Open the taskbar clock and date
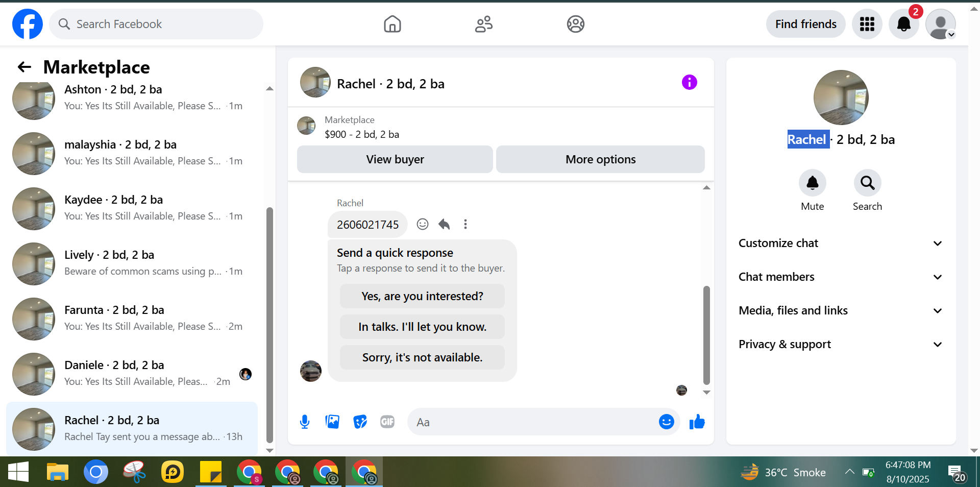This screenshot has width=980, height=487. pyautogui.click(x=908, y=472)
